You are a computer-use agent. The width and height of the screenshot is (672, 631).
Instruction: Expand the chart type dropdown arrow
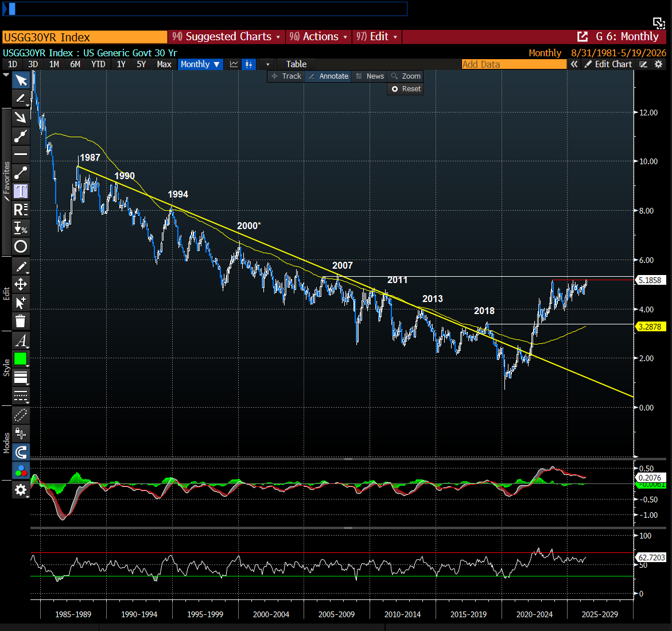click(268, 64)
